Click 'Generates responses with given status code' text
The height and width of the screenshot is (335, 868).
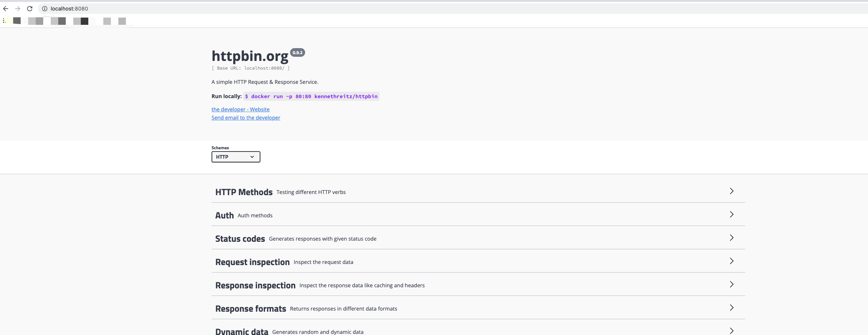click(323, 239)
